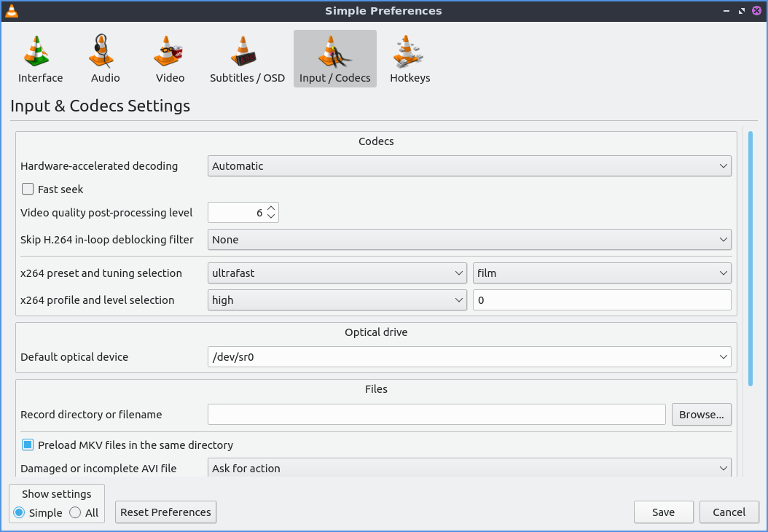
Task: Click the Record directory or filename field
Action: pyautogui.click(x=436, y=415)
